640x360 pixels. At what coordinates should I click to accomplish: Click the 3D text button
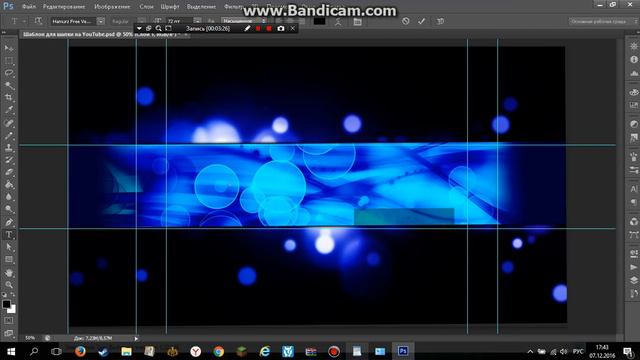point(440,21)
